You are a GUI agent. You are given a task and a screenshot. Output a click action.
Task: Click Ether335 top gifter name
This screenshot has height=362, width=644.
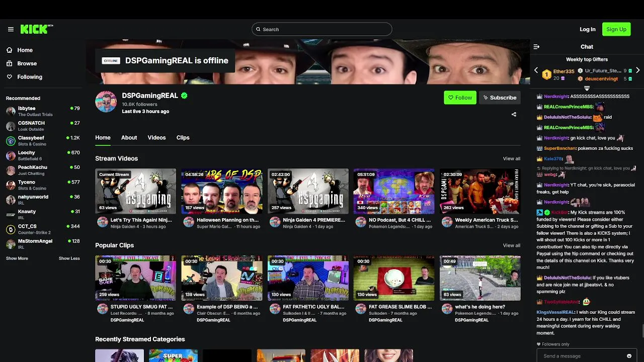click(563, 71)
